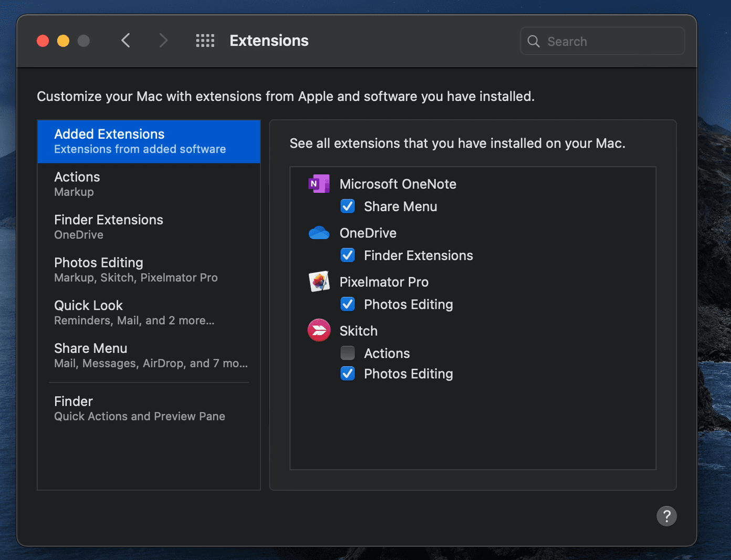The width and height of the screenshot is (731, 560).
Task: Focus the Search field
Action: click(x=602, y=41)
